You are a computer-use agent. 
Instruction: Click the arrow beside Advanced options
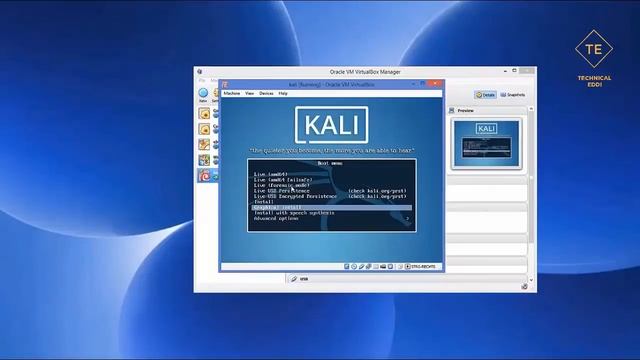point(407,219)
